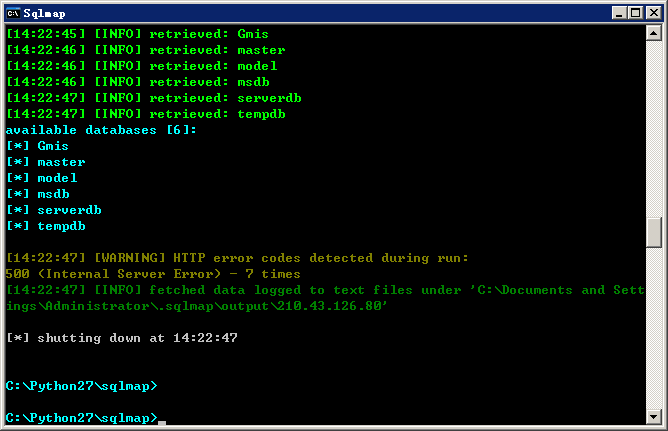The image size is (668, 431).
Task: Click the available databases [6] heading
Action: 101,130
